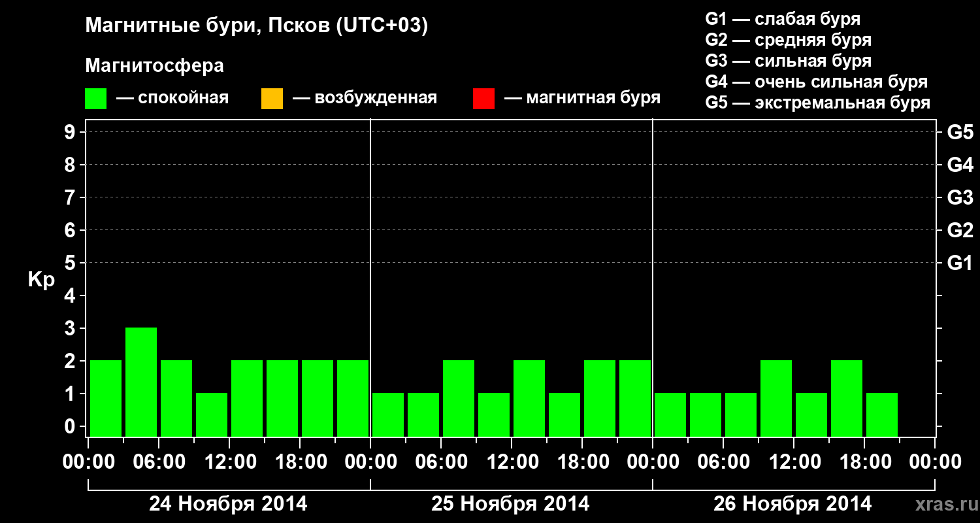
Task: Click the '18:00' time label under 25 November
Action: (x=583, y=462)
